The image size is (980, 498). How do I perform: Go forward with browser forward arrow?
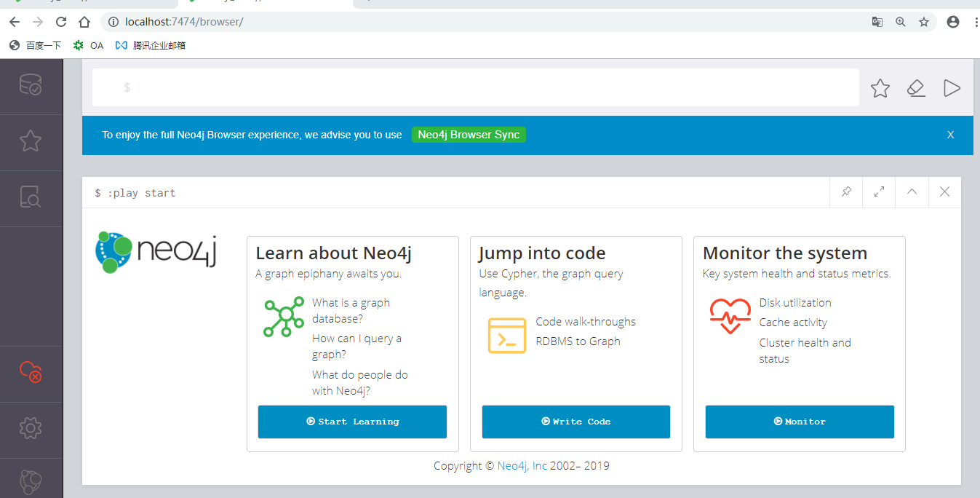[38, 22]
